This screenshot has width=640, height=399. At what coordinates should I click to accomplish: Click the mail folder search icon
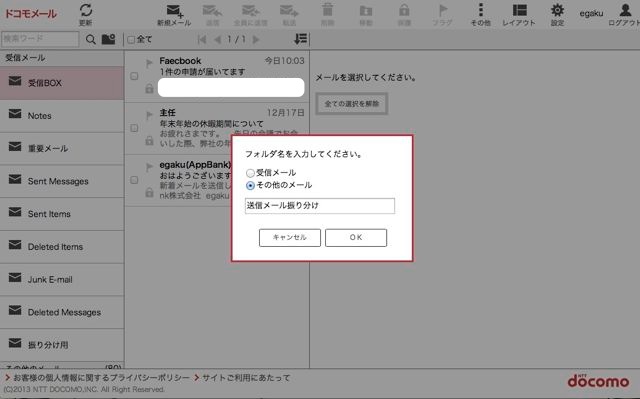[108, 39]
